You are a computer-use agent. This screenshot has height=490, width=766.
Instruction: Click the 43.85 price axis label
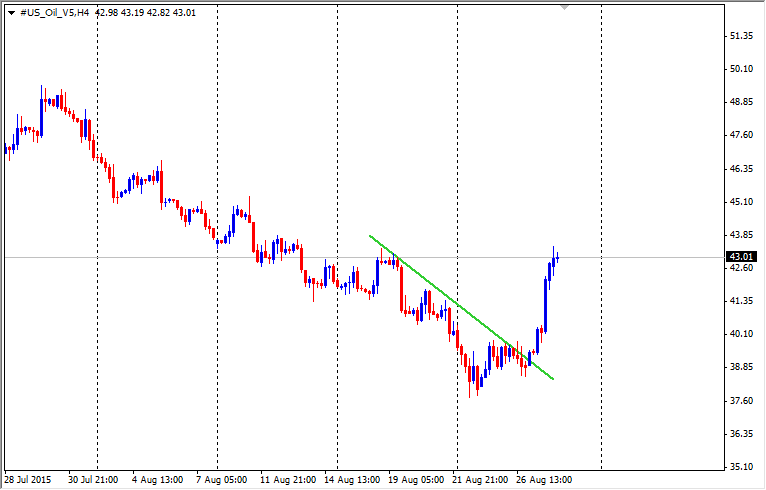[741, 234]
